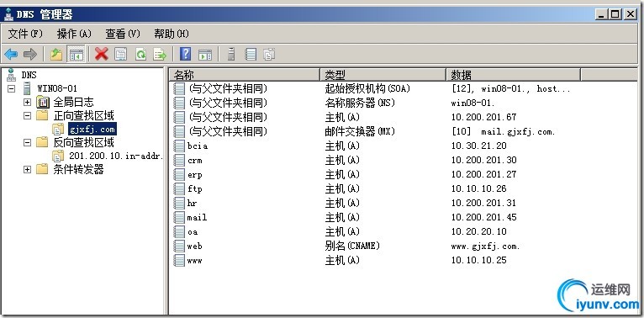This screenshot has height=318, width=644.
Task: Click the record icon of the erp row
Action: click(x=179, y=175)
